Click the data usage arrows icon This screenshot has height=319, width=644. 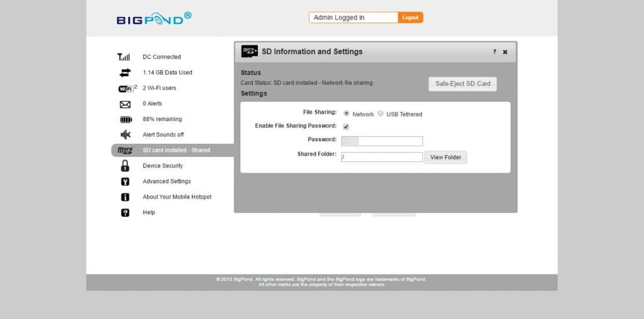coord(125,72)
